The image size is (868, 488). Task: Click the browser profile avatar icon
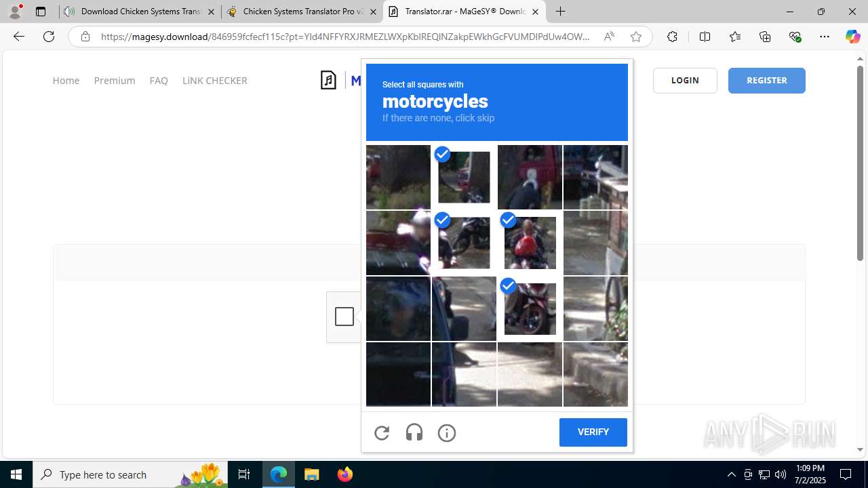pos(15,12)
